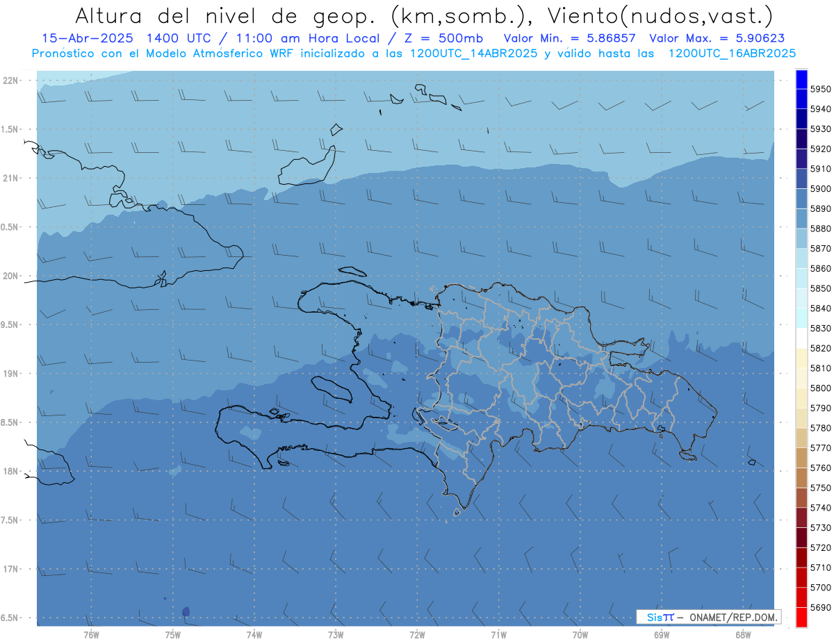This screenshot has width=834, height=644.
Task: Click the '75W' longitude label
Action: pyautogui.click(x=173, y=635)
